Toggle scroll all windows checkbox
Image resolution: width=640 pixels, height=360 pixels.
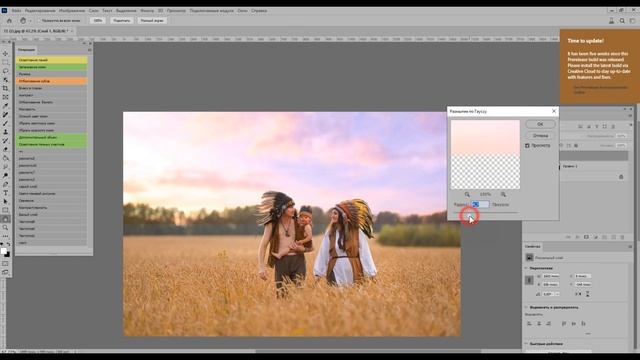tap(40, 20)
